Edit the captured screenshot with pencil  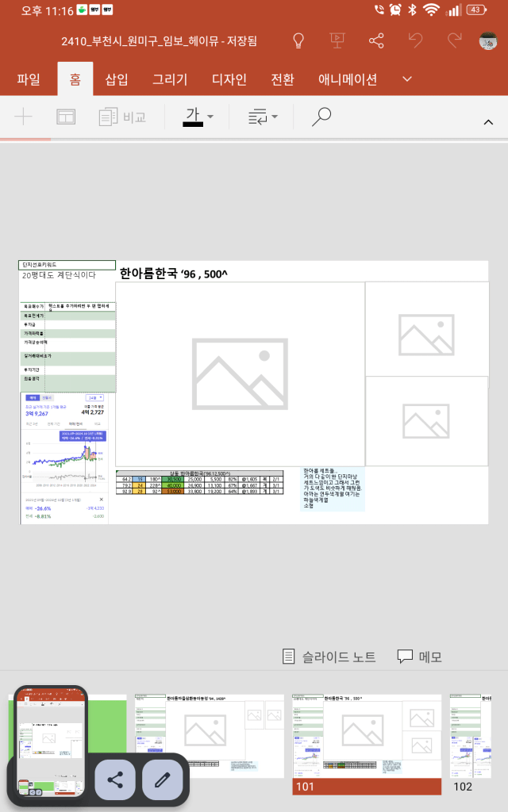coord(162,779)
